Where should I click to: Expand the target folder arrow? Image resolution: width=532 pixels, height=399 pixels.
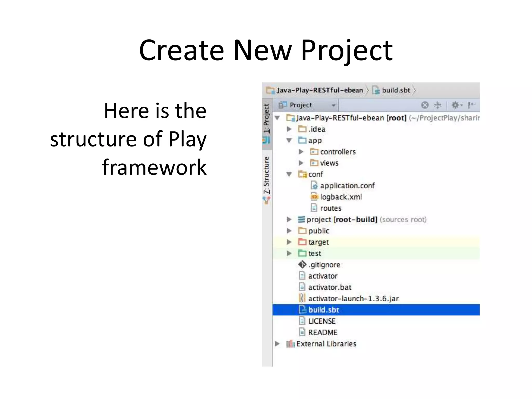(289, 242)
